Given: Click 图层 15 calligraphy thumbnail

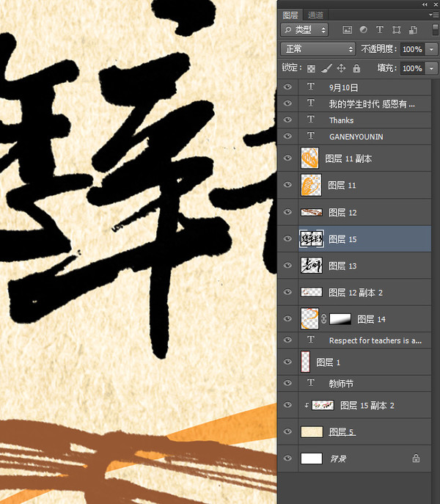Looking at the screenshot, I should (312, 239).
